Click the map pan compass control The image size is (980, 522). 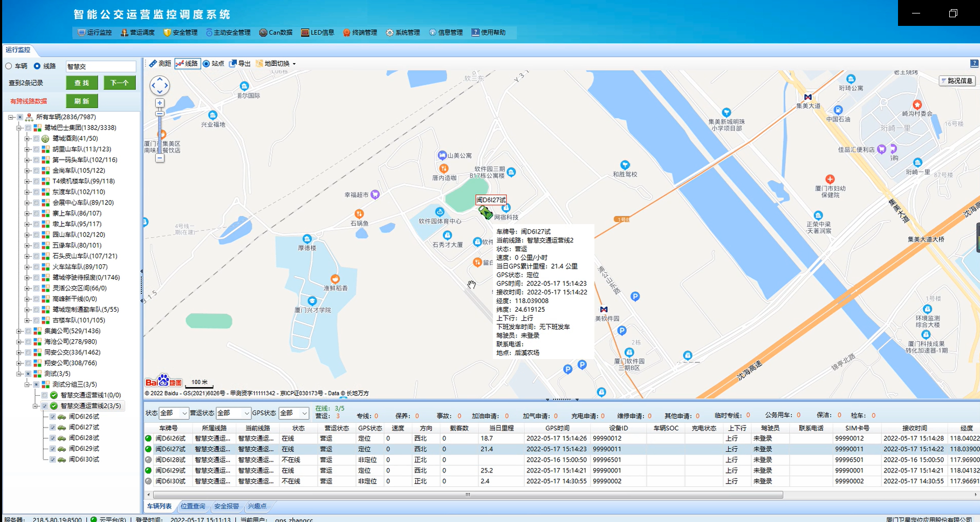160,85
